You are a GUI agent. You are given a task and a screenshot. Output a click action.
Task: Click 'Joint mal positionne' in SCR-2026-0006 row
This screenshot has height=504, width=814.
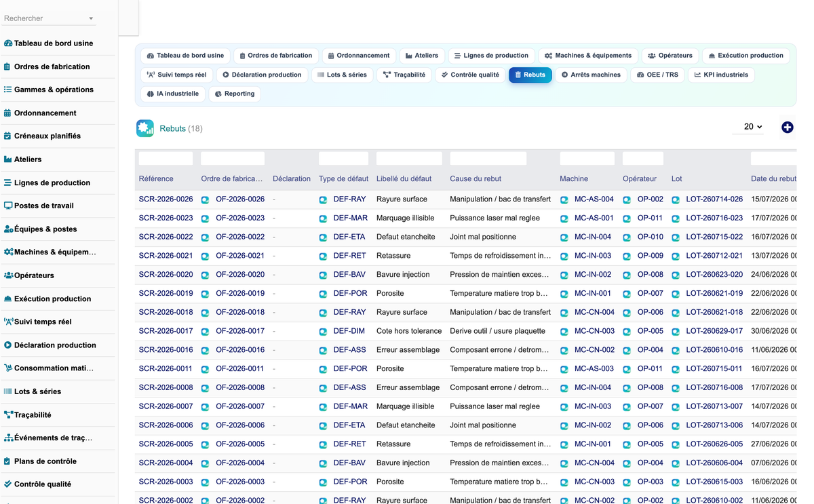tap(483, 425)
